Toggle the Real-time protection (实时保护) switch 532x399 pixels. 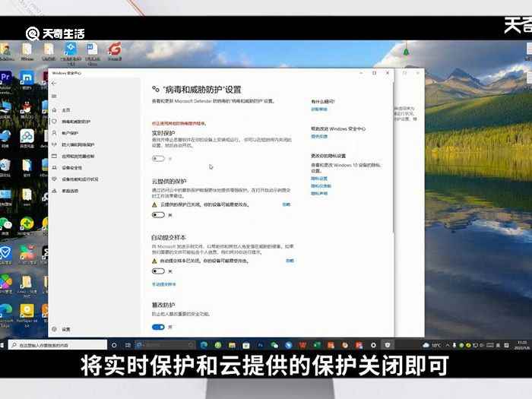158,158
